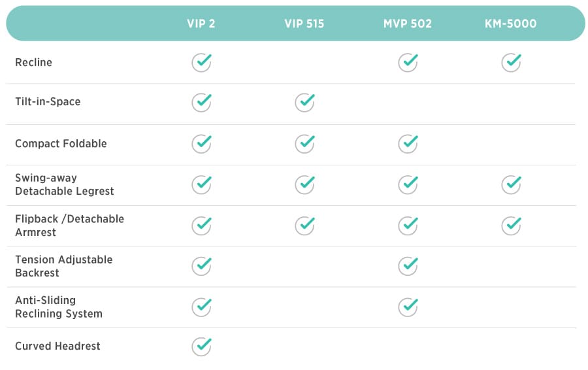This screenshot has height=370, width=588.
Task: Click the MVP 502 column header
Action: (x=408, y=24)
